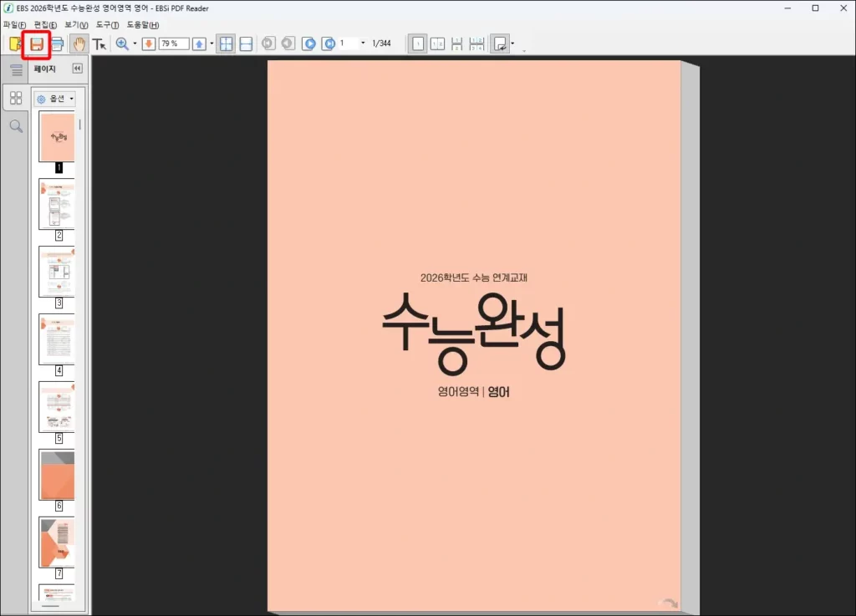Click the page curl corner arrow
Screen dimensions: 856x616
669,602
